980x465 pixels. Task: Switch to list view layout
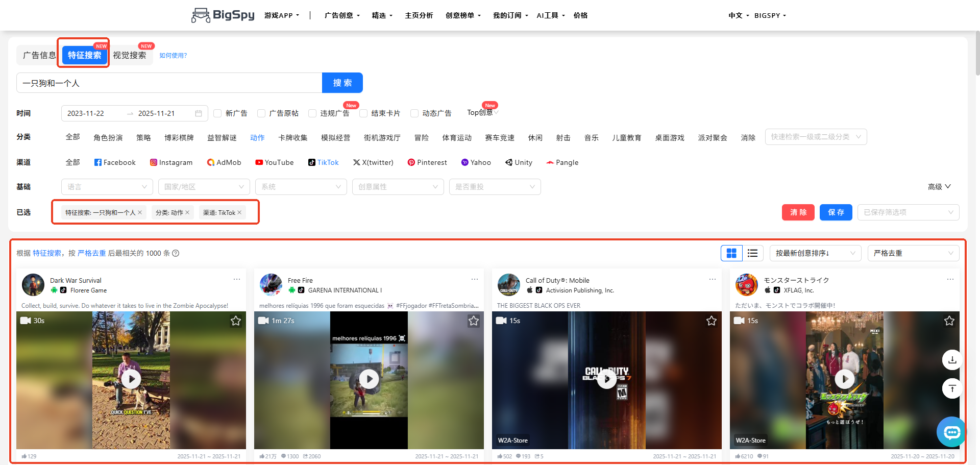tap(752, 253)
